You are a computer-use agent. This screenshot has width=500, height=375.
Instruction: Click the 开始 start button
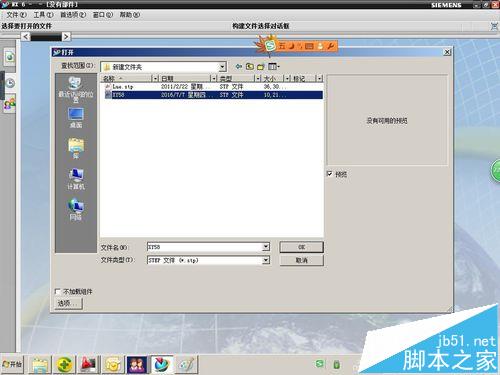(12, 364)
